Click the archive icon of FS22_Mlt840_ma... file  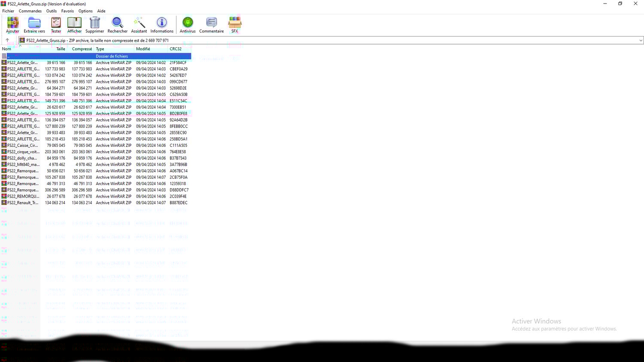[4, 164]
